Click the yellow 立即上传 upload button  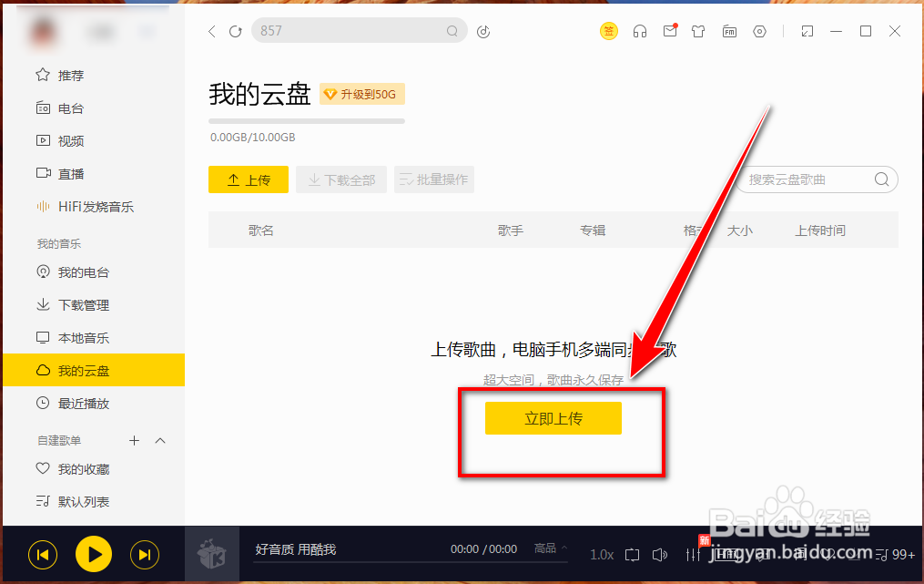pyautogui.click(x=553, y=417)
